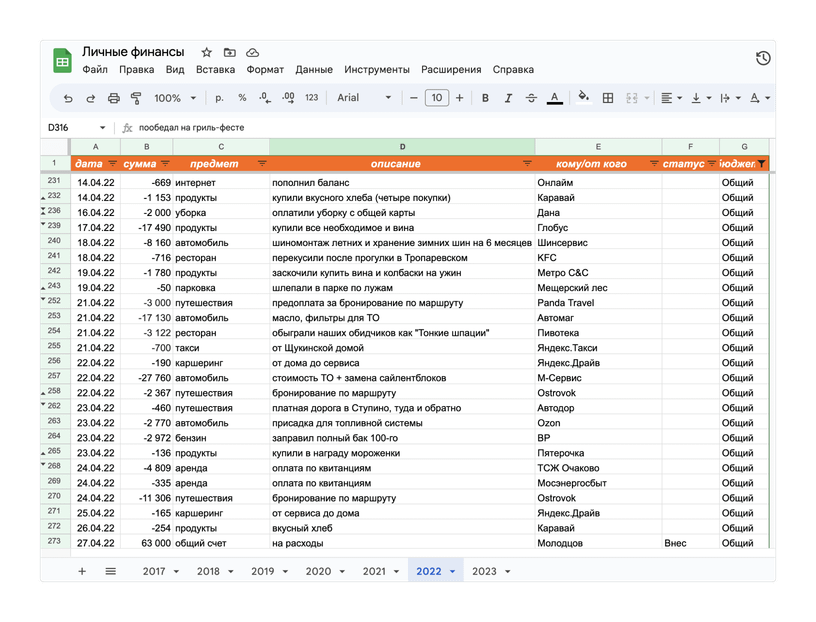Switch to the 2021 sheet tab

pyautogui.click(x=374, y=571)
